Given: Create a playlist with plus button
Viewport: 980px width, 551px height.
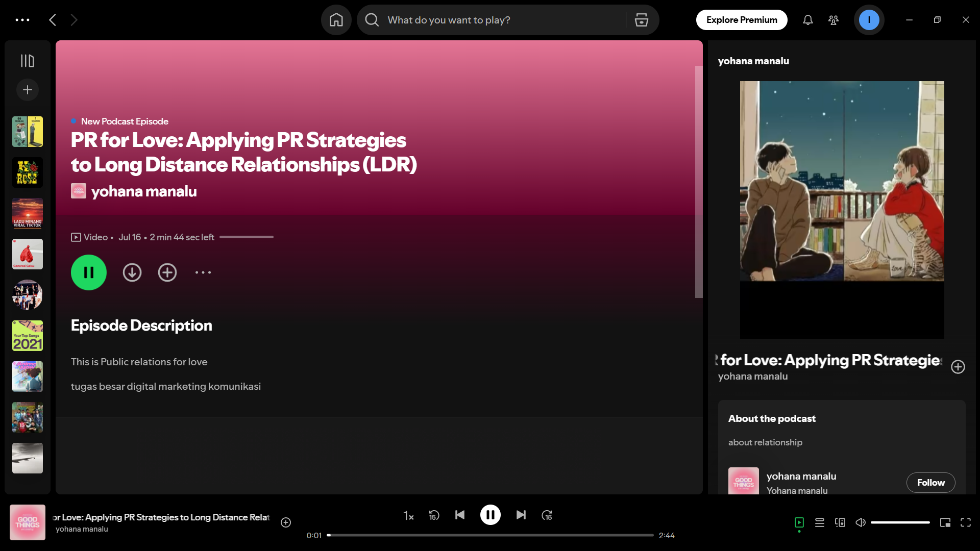Looking at the screenshot, I should click(x=28, y=90).
